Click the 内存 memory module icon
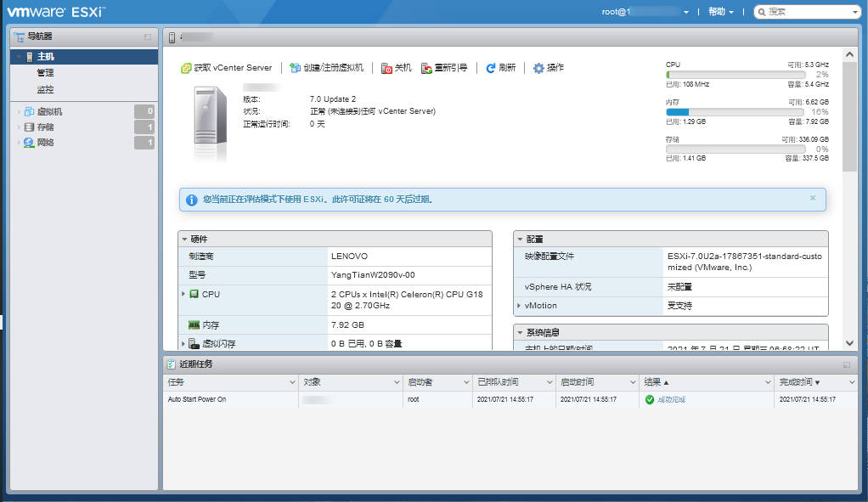 coord(194,324)
